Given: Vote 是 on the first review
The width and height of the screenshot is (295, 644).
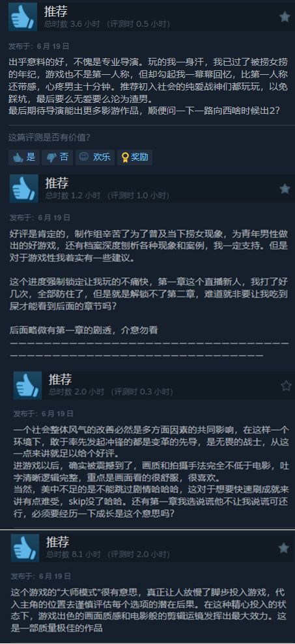Looking at the screenshot, I should click(x=24, y=157).
